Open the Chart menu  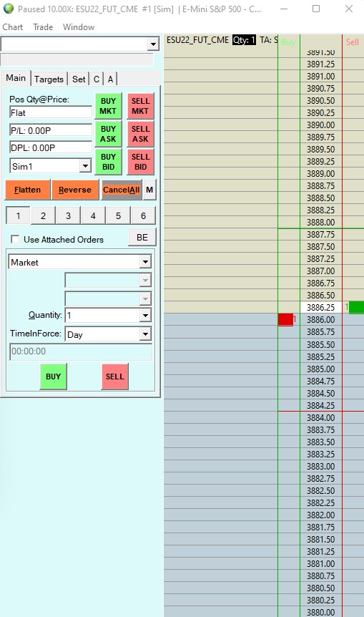13,26
